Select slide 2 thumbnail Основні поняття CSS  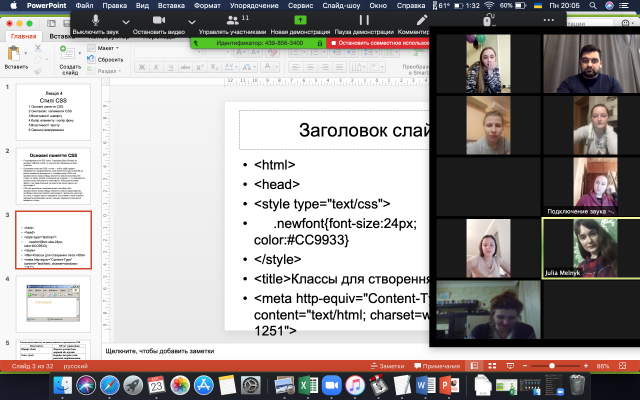[53, 176]
